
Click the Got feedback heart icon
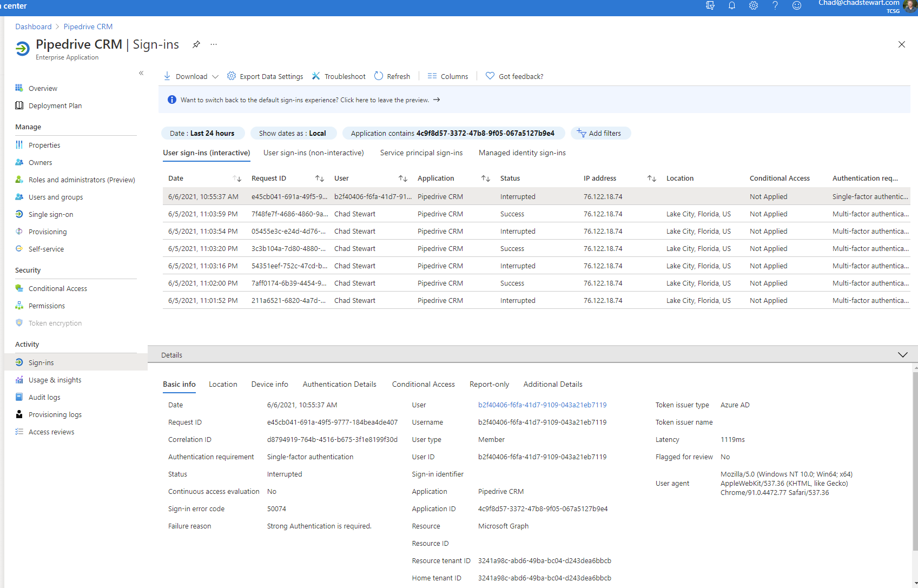pyautogui.click(x=490, y=76)
